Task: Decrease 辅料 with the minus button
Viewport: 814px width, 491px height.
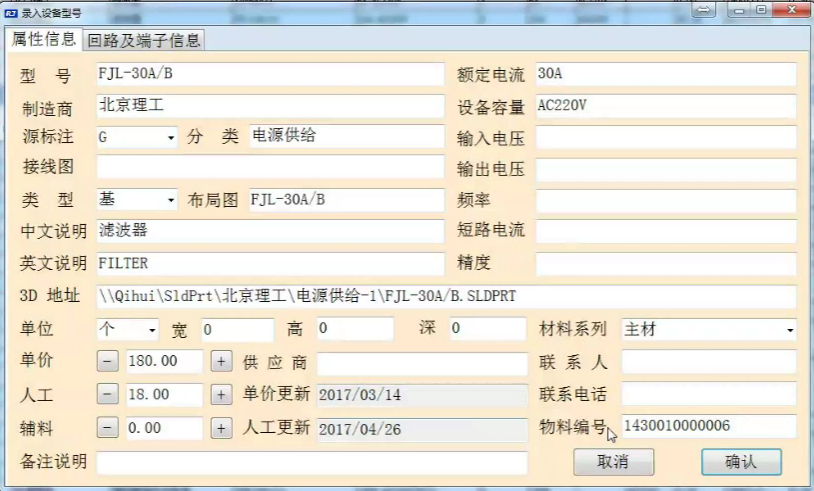Action: (x=107, y=428)
